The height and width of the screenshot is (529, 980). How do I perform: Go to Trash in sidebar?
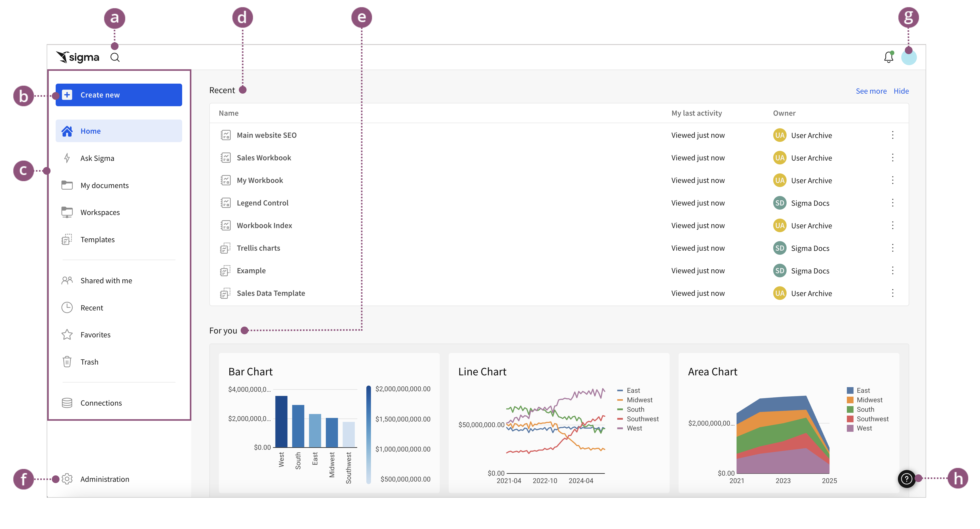click(89, 362)
